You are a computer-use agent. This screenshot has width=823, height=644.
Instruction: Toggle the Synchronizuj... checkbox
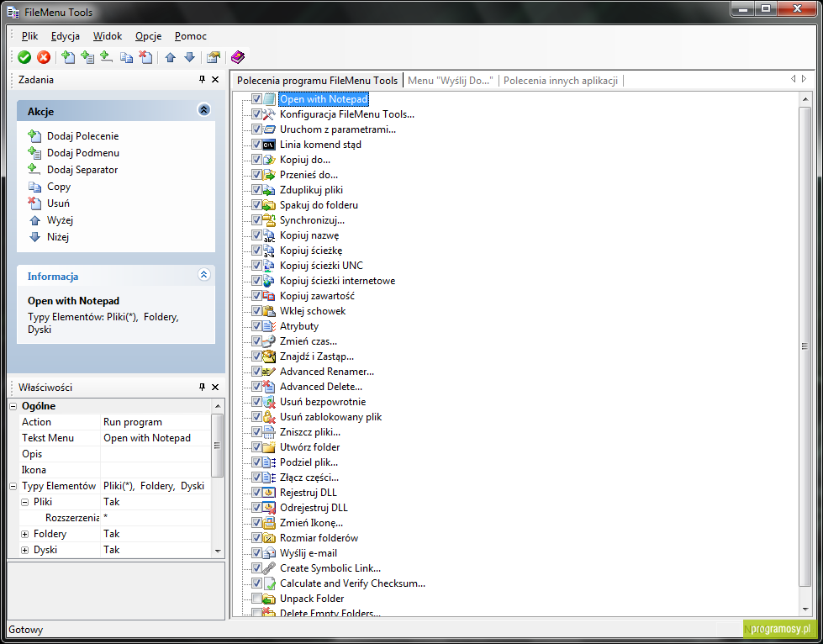pos(256,220)
